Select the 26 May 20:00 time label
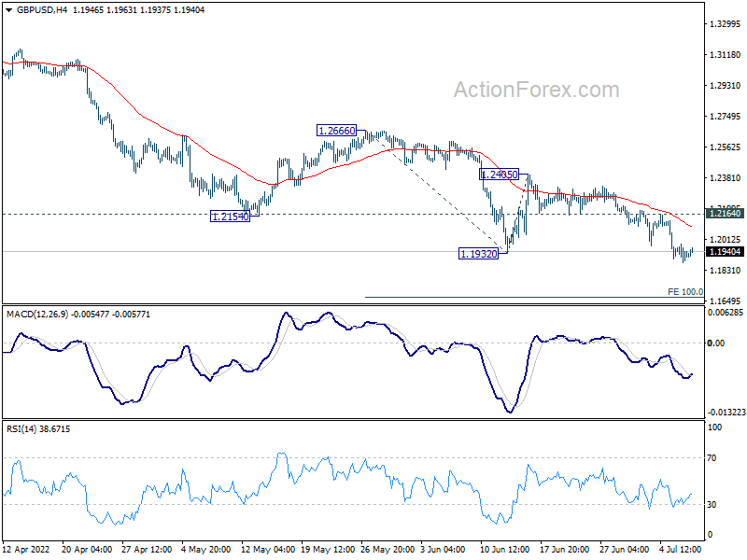 point(388,549)
